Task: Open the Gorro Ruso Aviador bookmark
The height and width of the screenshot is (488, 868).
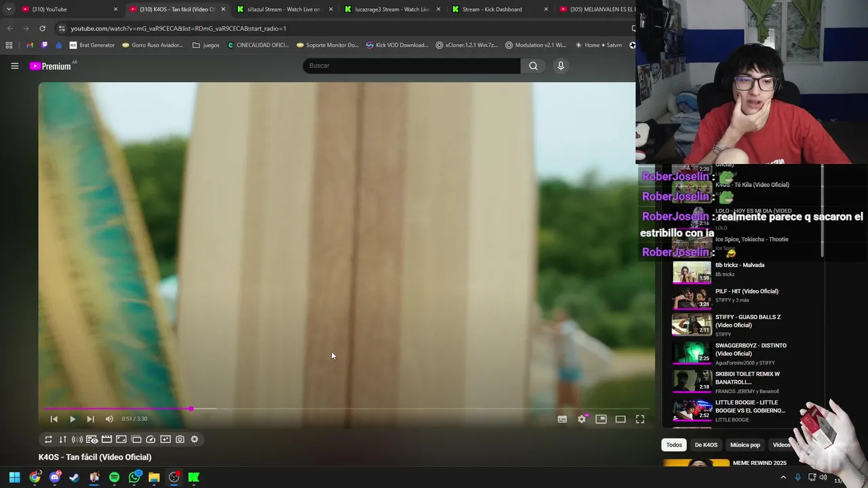Action: 153,45
